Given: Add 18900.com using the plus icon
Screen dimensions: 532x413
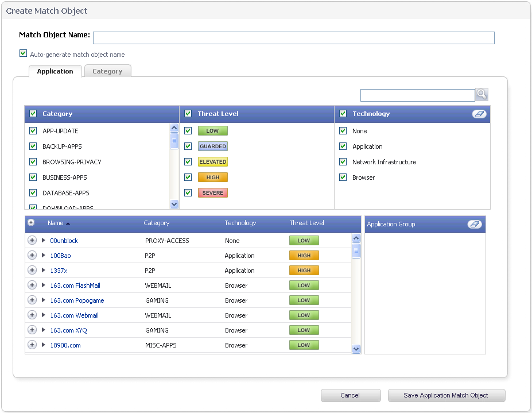Looking at the screenshot, I should 32,345.
